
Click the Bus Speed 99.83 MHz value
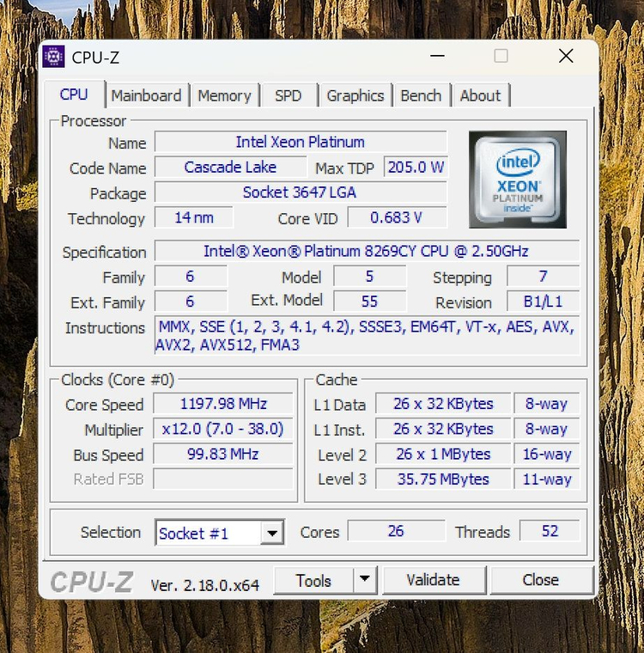(x=223, y=454)
